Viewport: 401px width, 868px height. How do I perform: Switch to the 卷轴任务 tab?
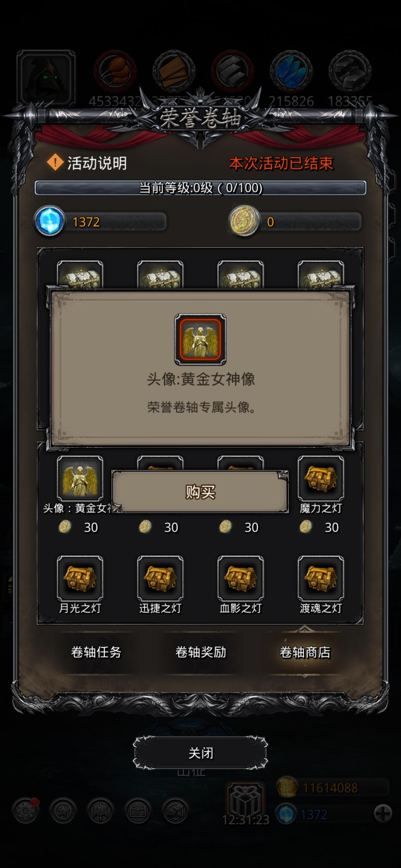tap(96, 652)
